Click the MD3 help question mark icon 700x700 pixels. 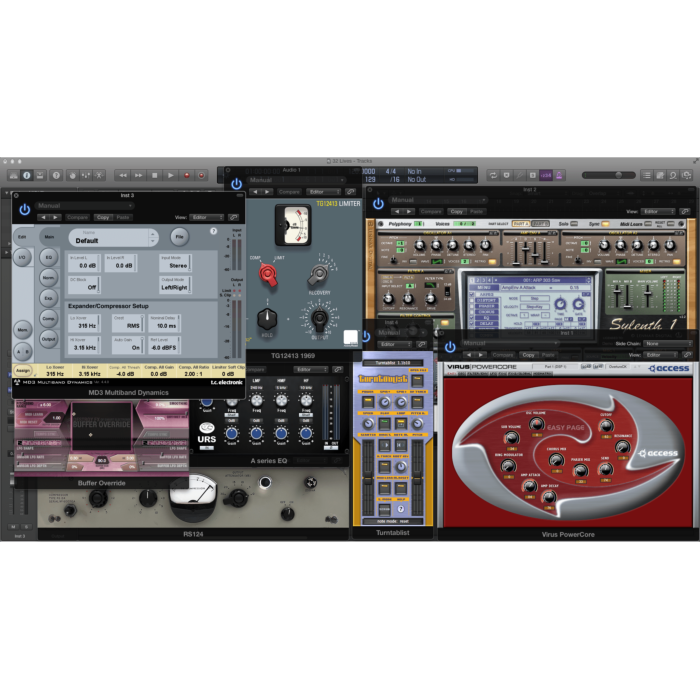[213, 231]
